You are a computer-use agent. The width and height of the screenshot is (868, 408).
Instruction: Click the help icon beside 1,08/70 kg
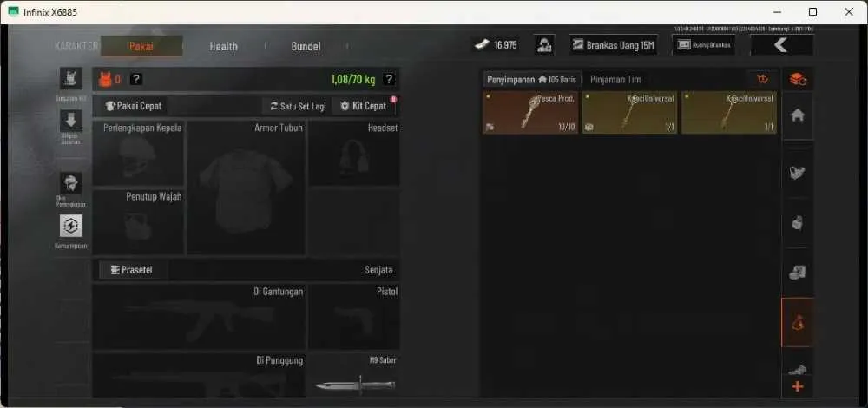pos(389,79)
